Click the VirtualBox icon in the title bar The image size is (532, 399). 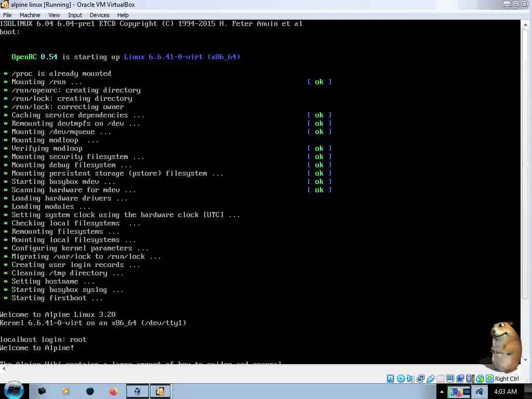tap(5, 4)
